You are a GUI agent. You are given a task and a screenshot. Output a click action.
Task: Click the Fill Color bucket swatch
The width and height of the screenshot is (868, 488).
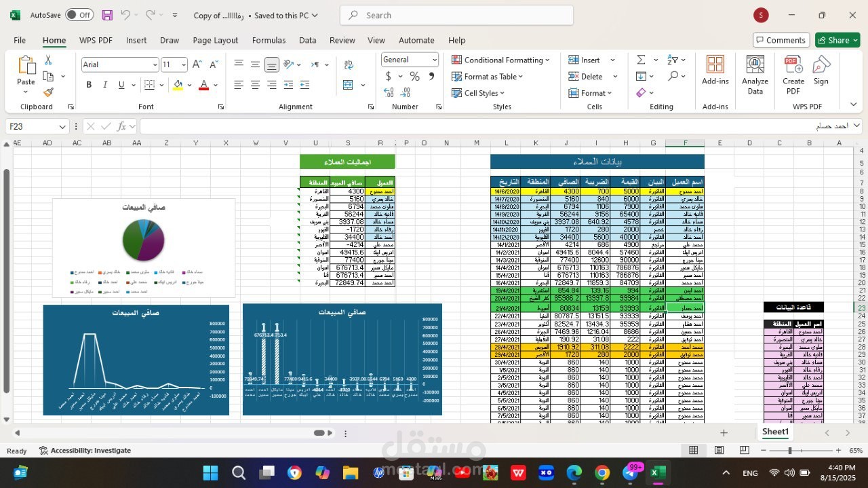click(x=178, y=85)
